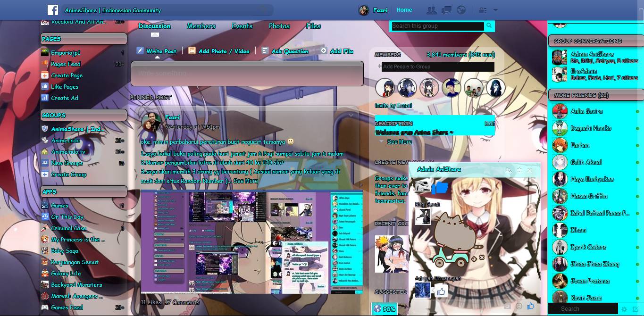Compose a new message from the chat sidebar
This screenshot has height=316, width=644.
click(x=635, y=309)
